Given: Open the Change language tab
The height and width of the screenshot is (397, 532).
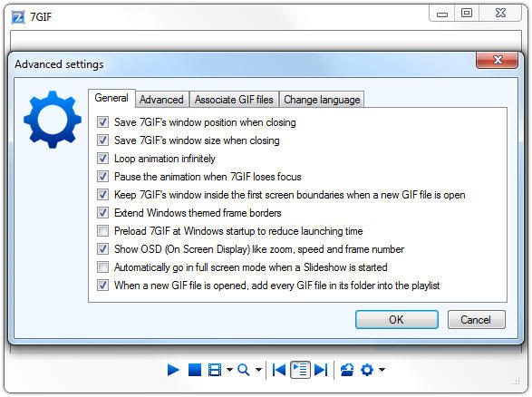Looking at the screenshot, I should pyautogui.click(x=322, y=100).
